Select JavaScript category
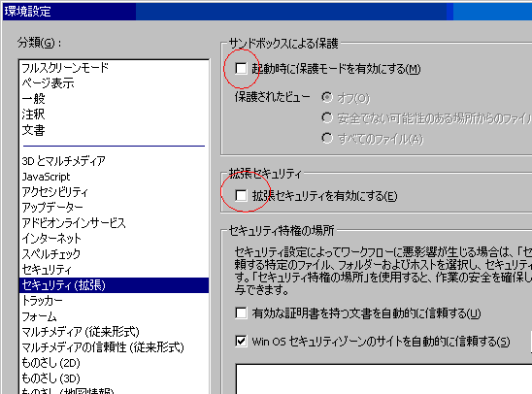The width and height of the screenshot is (532, 394). [114, 177]
